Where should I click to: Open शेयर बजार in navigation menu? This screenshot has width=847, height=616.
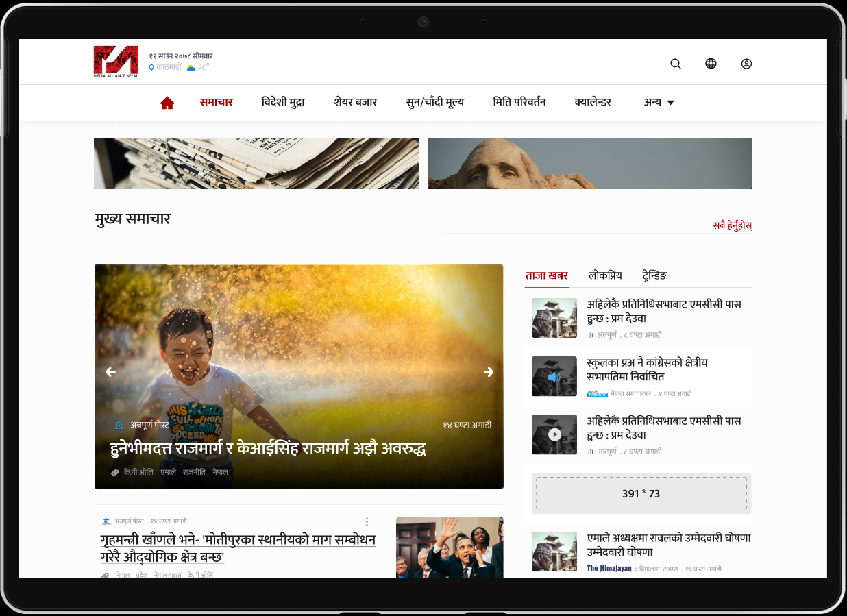tap(355, 102)
